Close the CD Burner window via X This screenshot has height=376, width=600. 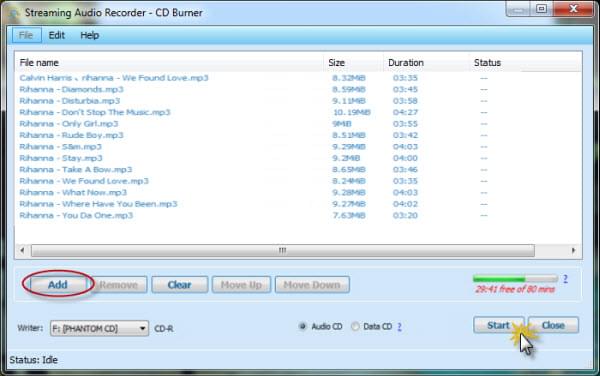pos(573,8)
